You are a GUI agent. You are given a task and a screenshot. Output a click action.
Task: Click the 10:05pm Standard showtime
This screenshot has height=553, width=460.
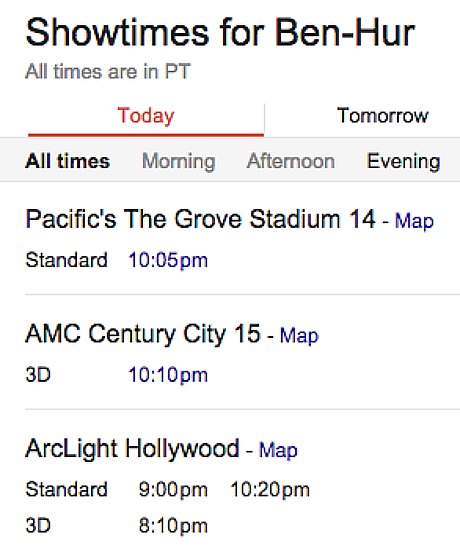point(168,261)
